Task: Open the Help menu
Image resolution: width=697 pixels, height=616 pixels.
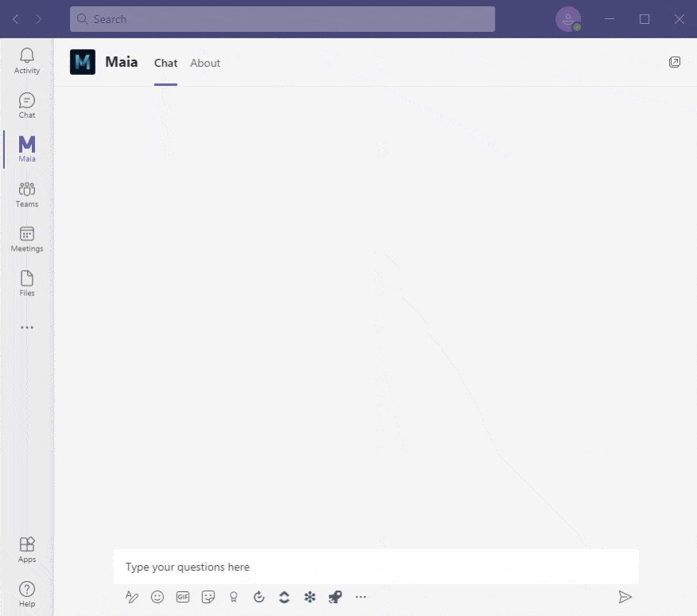Action: (27, 595)
